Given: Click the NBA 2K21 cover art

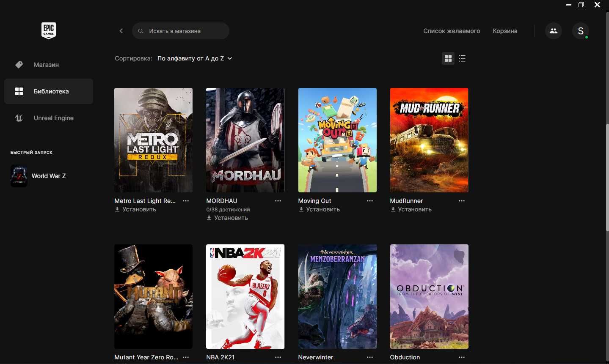Looking at the screenshot, I should 245,296.
